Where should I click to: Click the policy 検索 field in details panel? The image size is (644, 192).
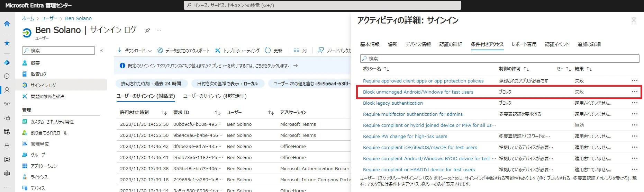coord(500,59)
